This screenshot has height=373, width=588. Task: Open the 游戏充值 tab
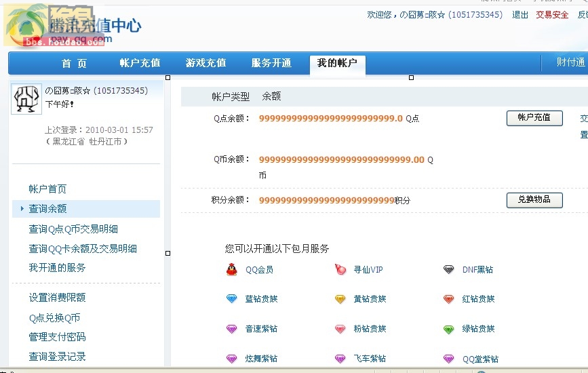[x=206, y=63]
